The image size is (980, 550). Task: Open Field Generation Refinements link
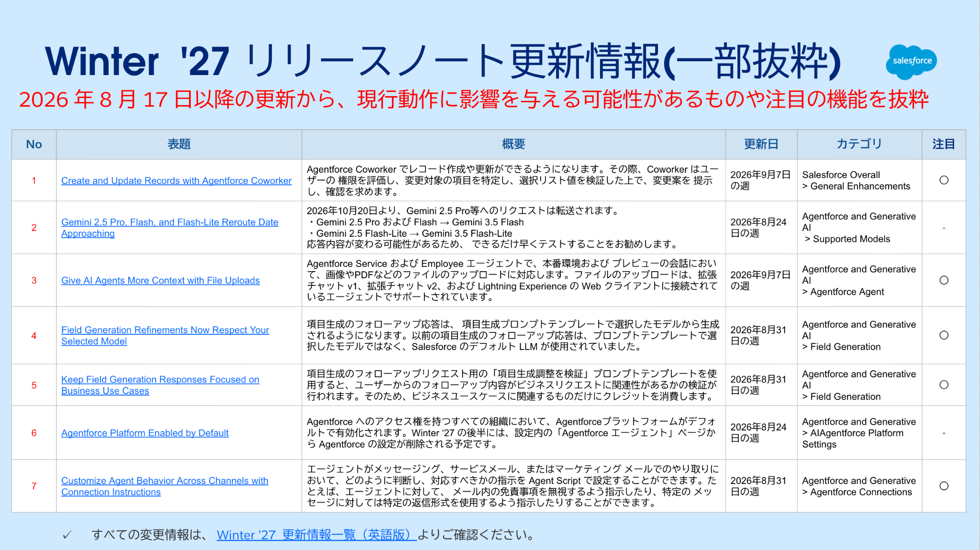(x=165, y=335)
